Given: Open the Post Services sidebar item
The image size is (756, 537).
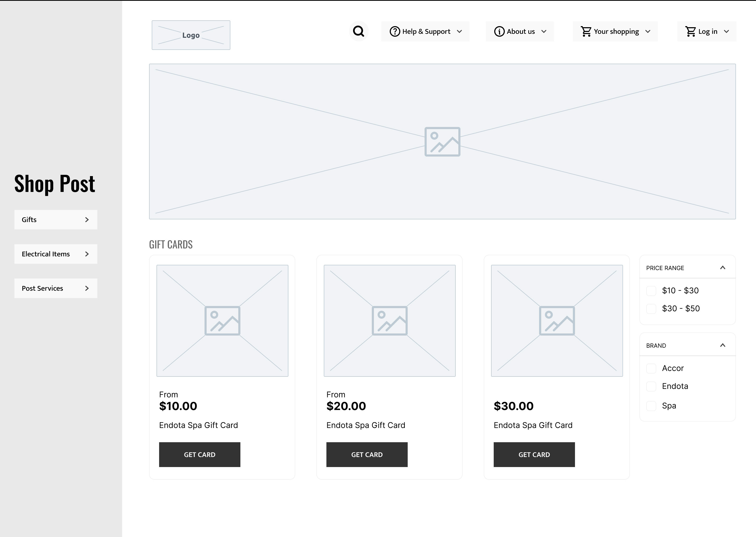Looking at the screenshot, I should coord(55,288).
